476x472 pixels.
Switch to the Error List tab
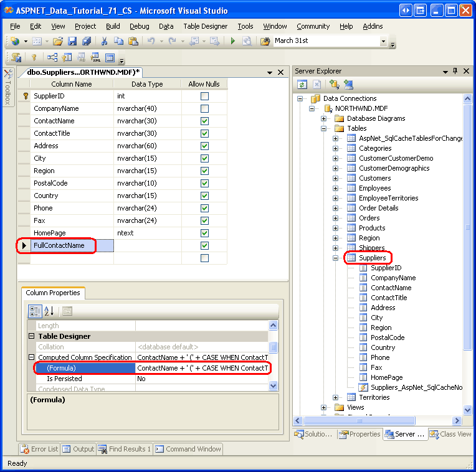click(x=40, y=449)
